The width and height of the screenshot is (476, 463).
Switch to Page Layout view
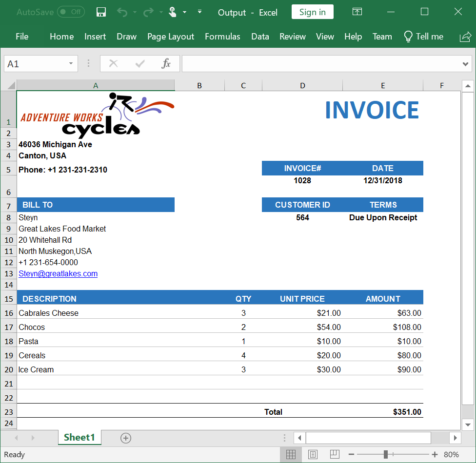point(313,455)
